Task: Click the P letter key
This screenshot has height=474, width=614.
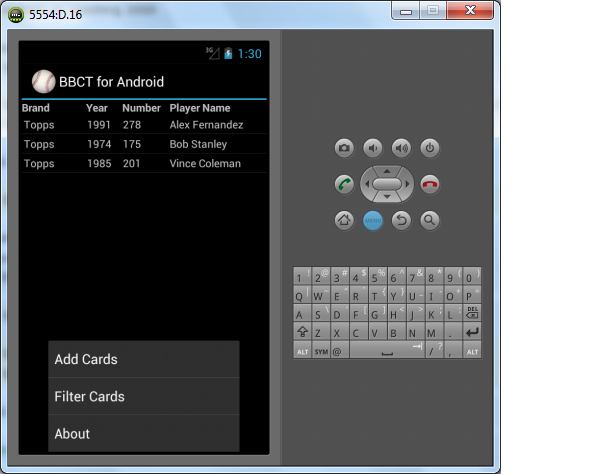Action: (x=472, y=295)
